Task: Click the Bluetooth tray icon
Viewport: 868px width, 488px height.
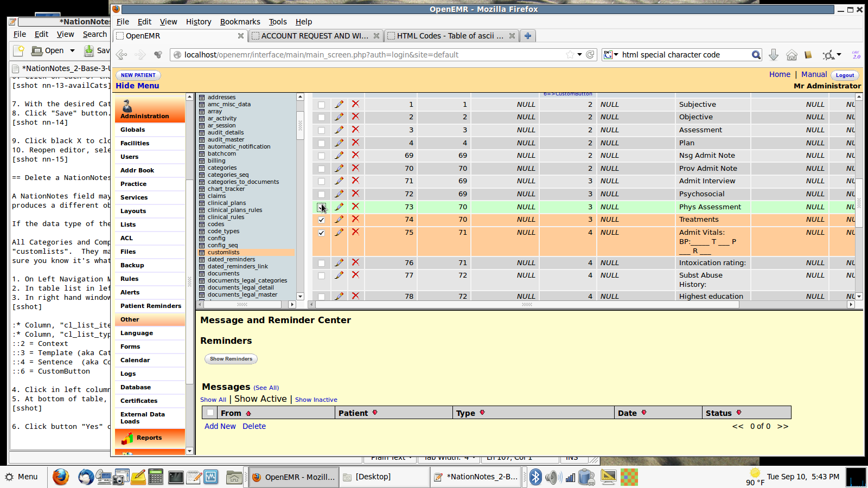Action: click(x=535, y=477)
